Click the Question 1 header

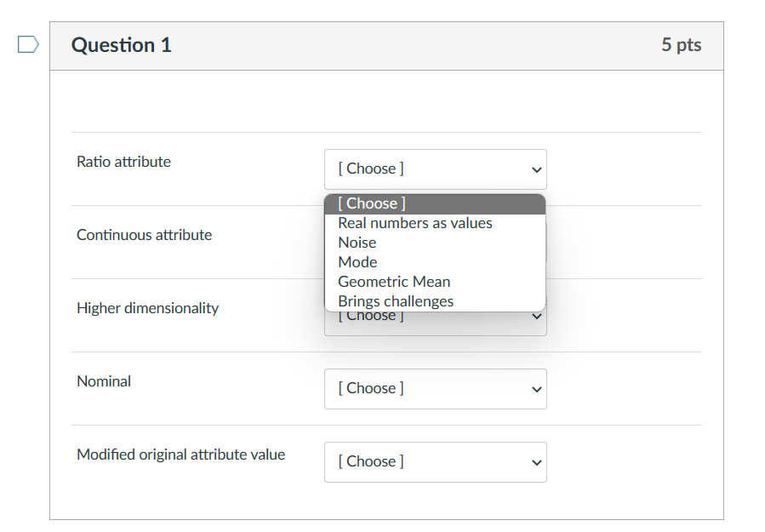click(121, 45)
